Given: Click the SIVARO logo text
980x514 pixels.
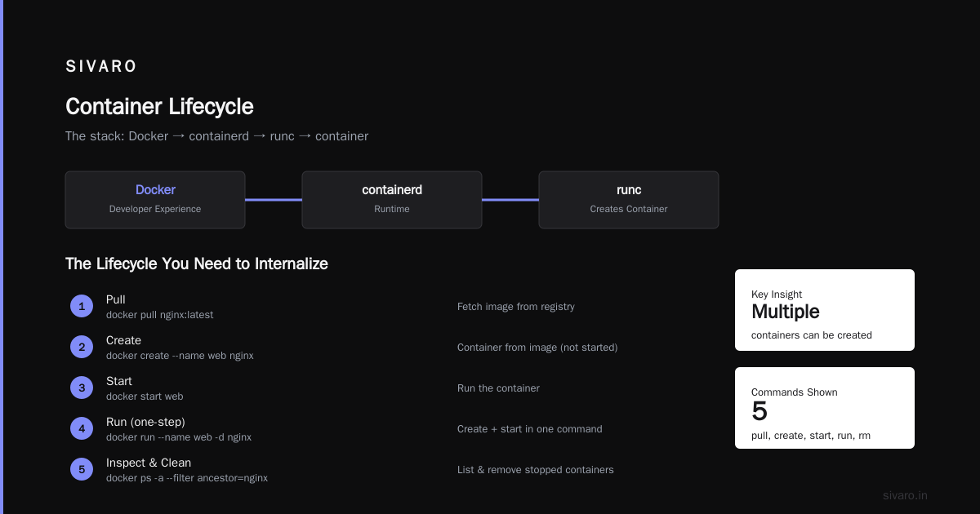Looking at the screenshot, I should pyautogui.click(x=101, y=67).
